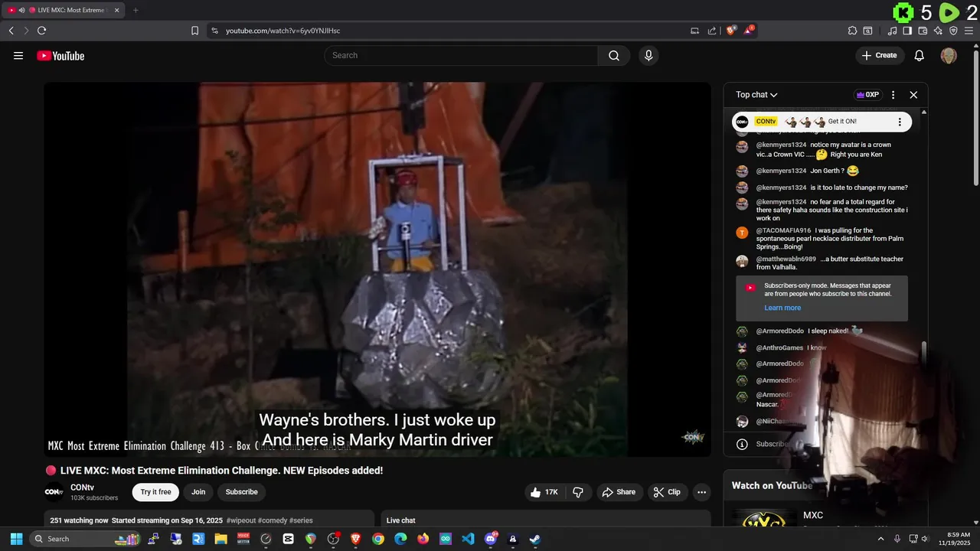This screenshot has height=551, width=980.
Task: Click the Try it free button
Action: click(155, 492)
